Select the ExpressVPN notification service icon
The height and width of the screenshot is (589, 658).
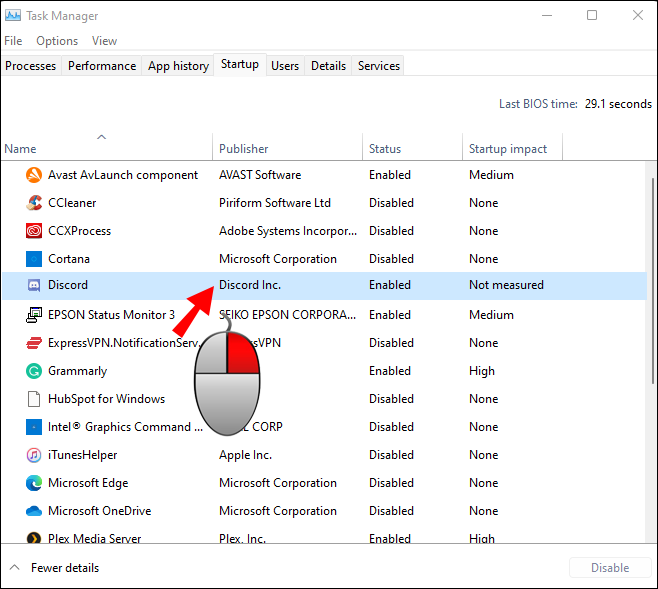pos(31,343)
